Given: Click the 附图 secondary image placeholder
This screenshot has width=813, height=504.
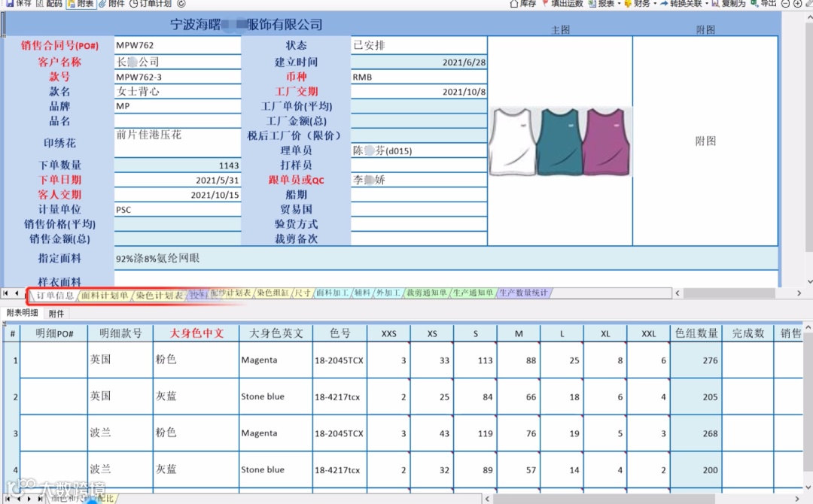Looking at the screenshot, I should (x=705, y=141).
